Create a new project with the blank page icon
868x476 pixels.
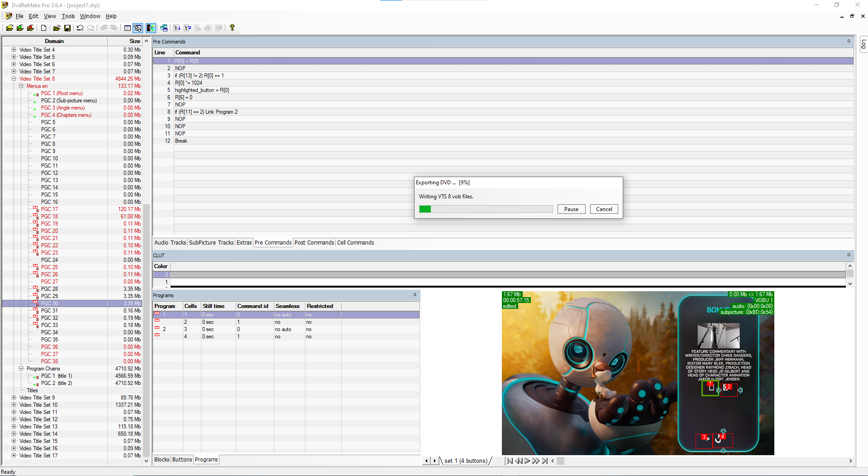(x=43, y=28)
